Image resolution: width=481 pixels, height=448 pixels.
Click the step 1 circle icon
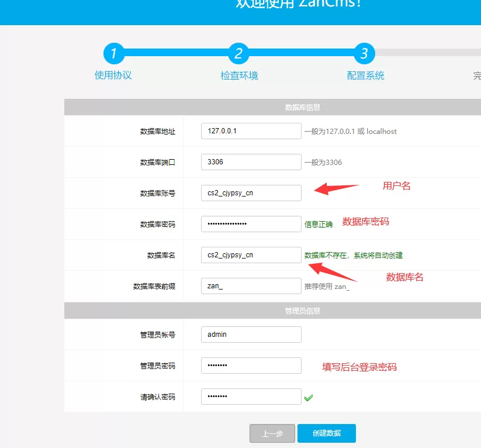click(114, 53)
